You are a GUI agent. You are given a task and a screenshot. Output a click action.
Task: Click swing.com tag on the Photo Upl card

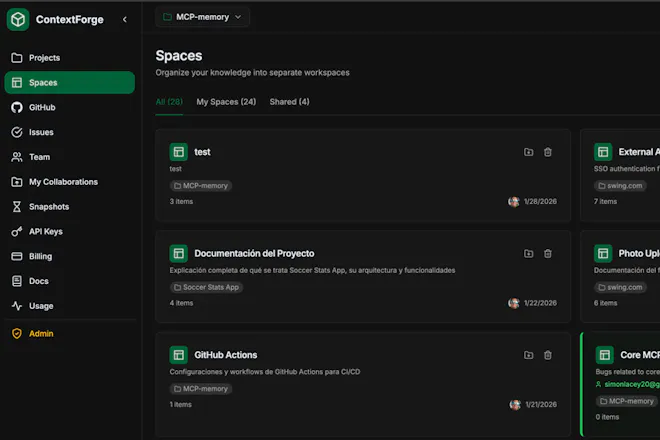[x=620, y=287]
